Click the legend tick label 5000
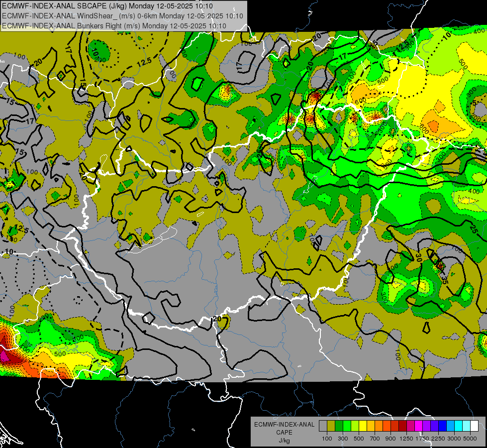 tap(470, 439)
